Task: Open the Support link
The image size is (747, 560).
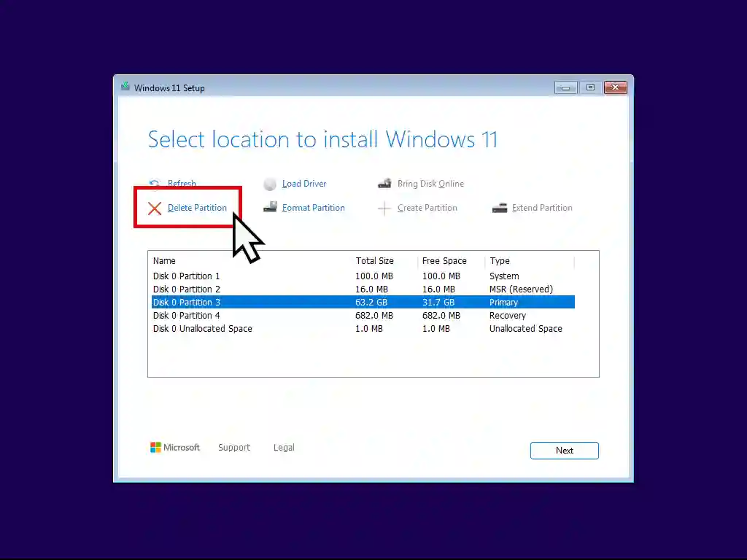Action: (234, 448)
